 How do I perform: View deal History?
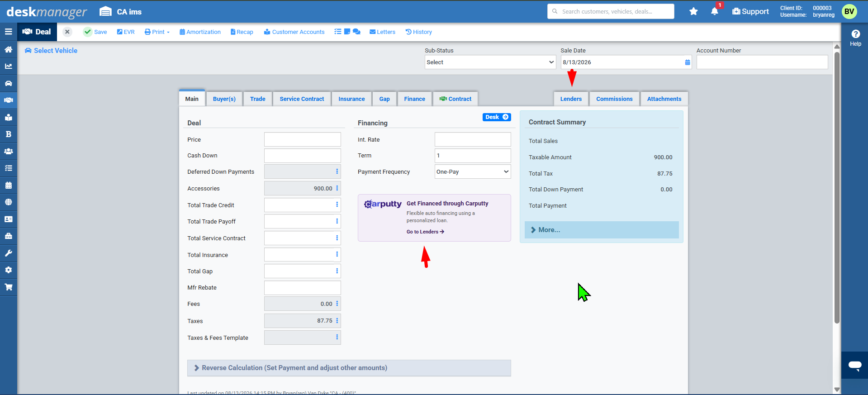(418, 32)
